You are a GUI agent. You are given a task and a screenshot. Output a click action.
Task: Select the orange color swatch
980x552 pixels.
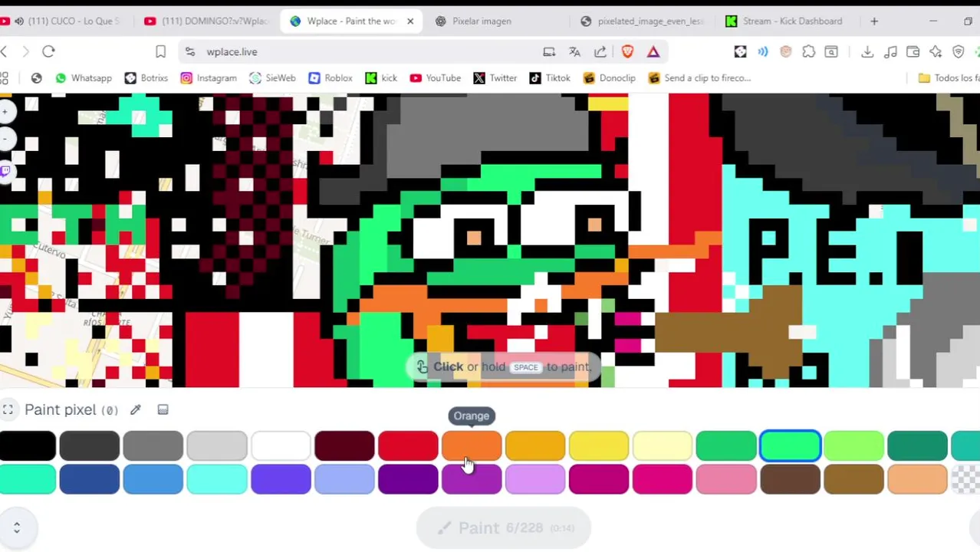[472, 445]
